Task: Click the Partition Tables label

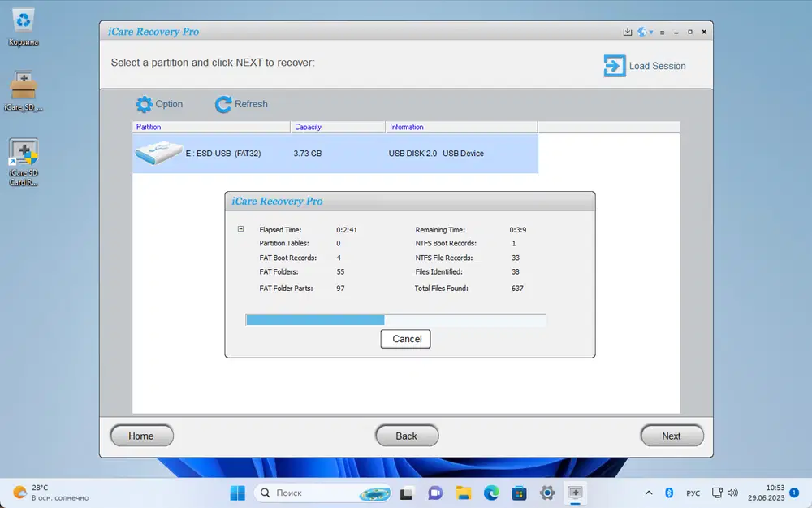Action: [x=283, y=243]
